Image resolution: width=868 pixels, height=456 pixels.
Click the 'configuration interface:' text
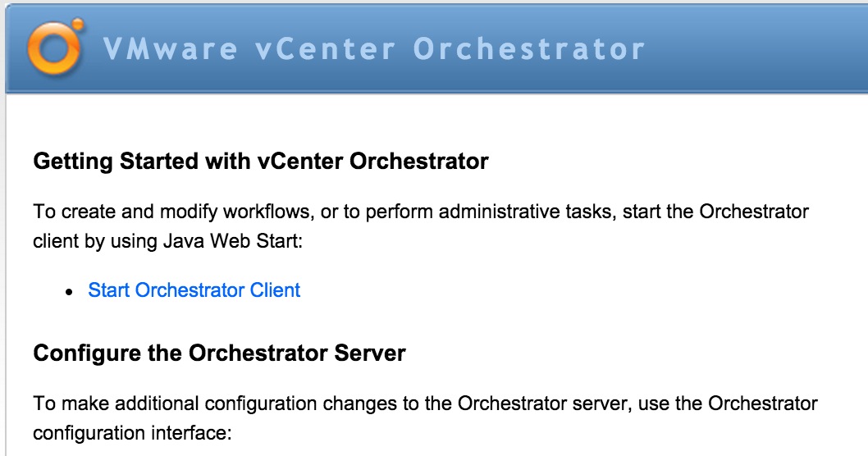click(133, 431)
